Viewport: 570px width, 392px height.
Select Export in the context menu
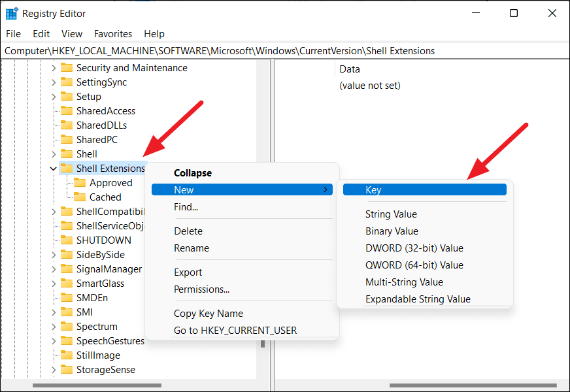coord(242,272)
